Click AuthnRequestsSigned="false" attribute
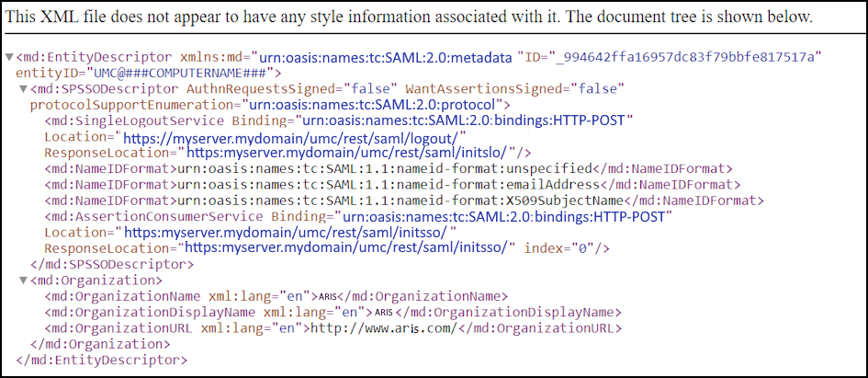 292,89
